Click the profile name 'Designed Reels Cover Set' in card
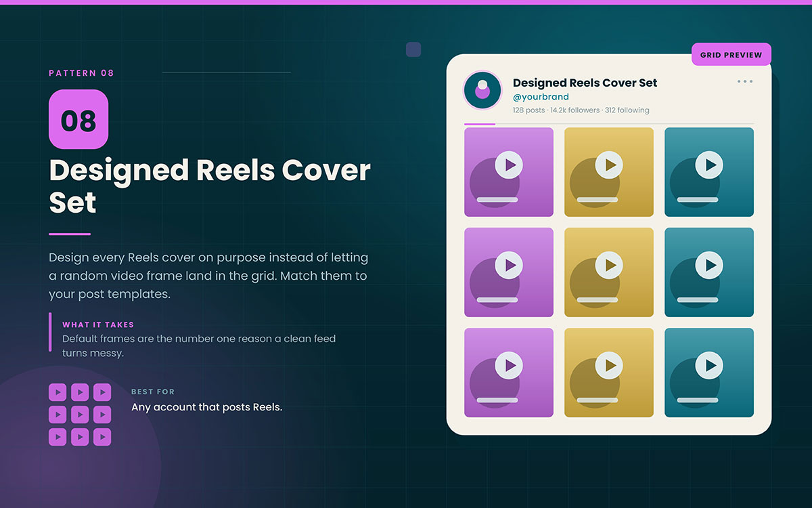 point(585,83)
